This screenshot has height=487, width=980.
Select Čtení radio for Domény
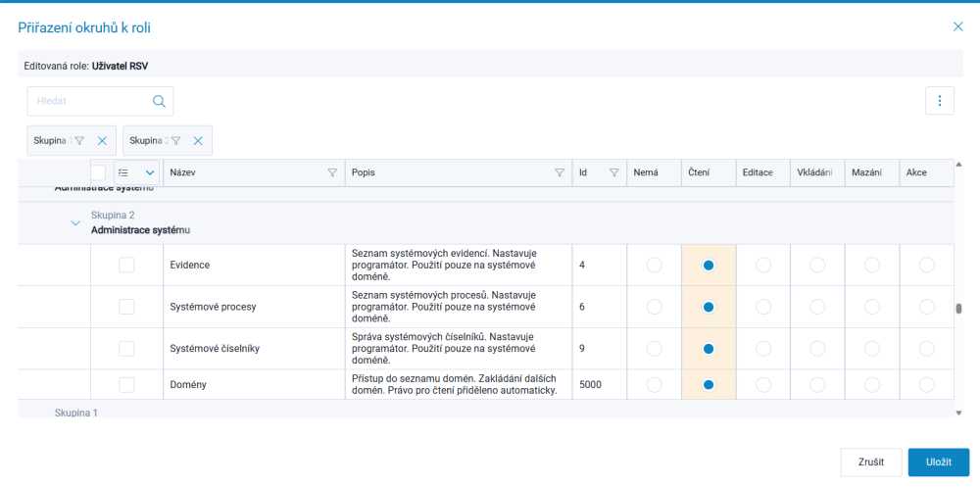coord(709,384)
